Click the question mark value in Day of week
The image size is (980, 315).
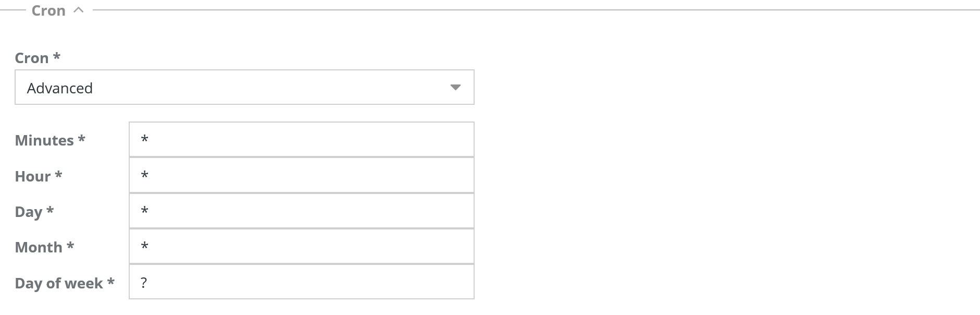click(x=144, y=283)
